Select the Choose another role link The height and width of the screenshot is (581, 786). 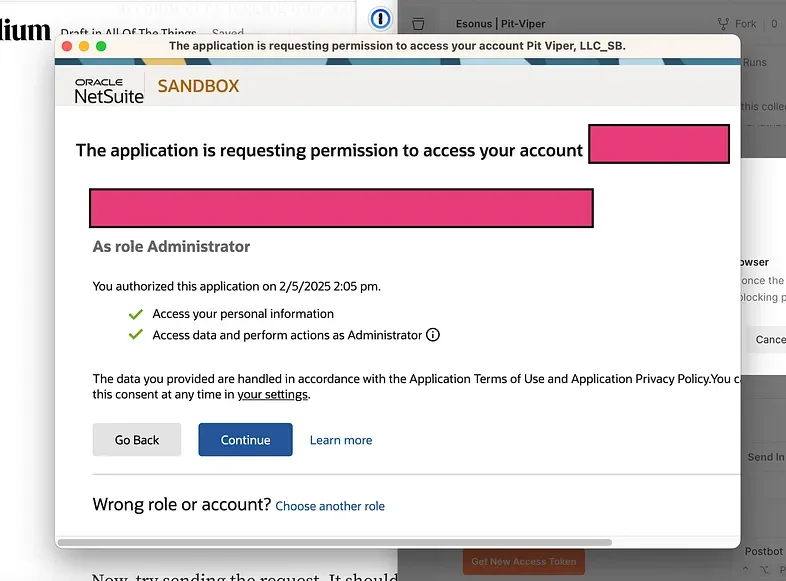[x=330, y=506]
